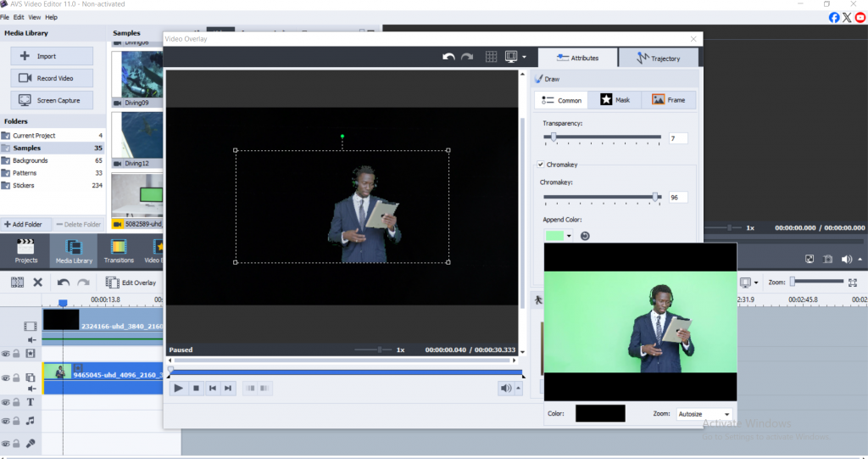The width and height of the screenshot is (868, 459).
Task: Click the Projects clapperboard icon
Action: 26,248
